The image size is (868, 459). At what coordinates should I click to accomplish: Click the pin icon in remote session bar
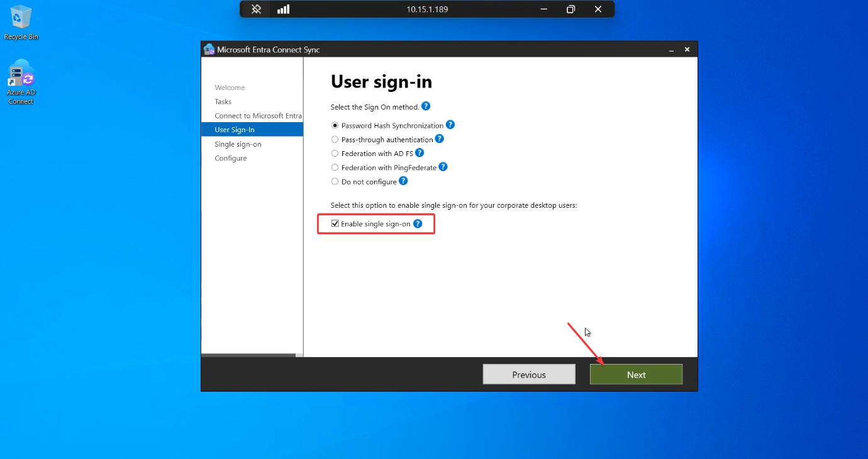coord(256,9)
